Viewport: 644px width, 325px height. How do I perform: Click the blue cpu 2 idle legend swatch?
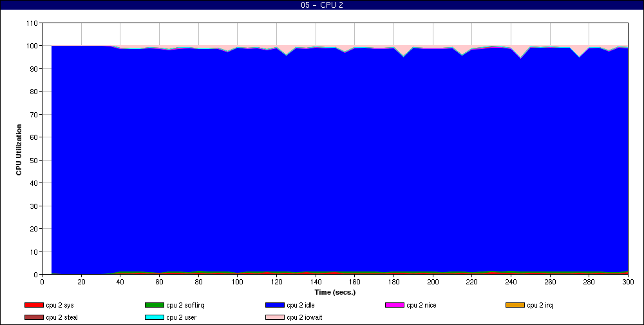[x=275, y=305]
